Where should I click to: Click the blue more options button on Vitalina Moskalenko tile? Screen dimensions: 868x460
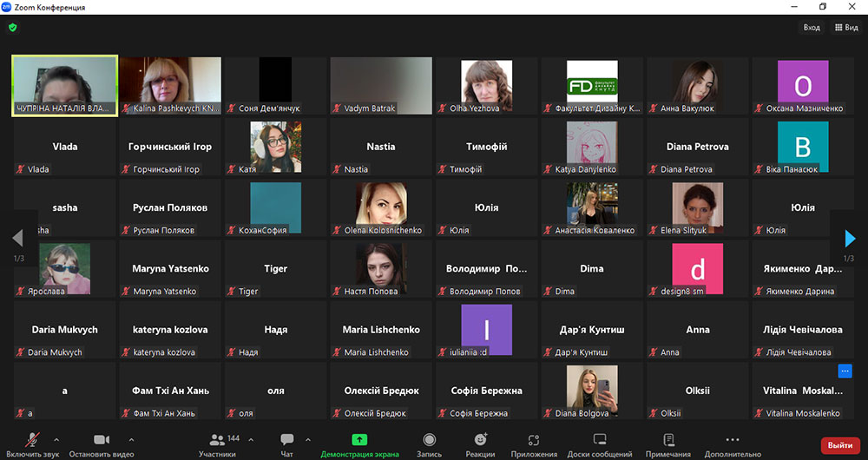(x=845, y=371)
